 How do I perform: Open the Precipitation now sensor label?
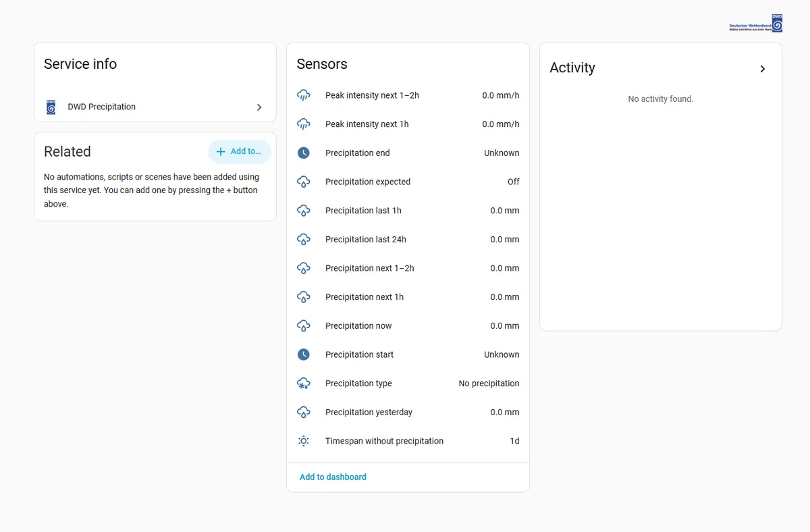click(x=358, y=326)
